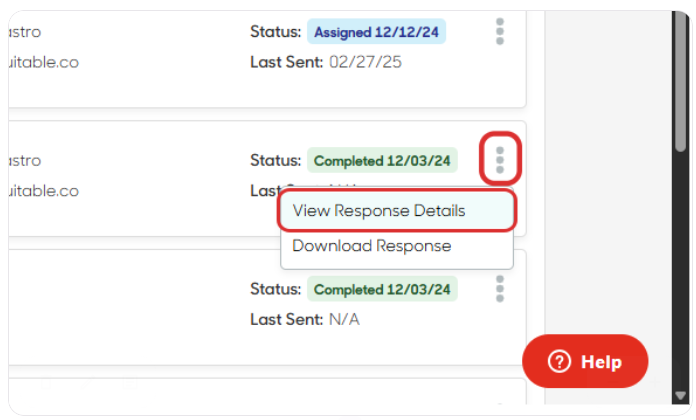Click the name ending 'stro' in middle card
696x420 pixels.
pos(25,161)
